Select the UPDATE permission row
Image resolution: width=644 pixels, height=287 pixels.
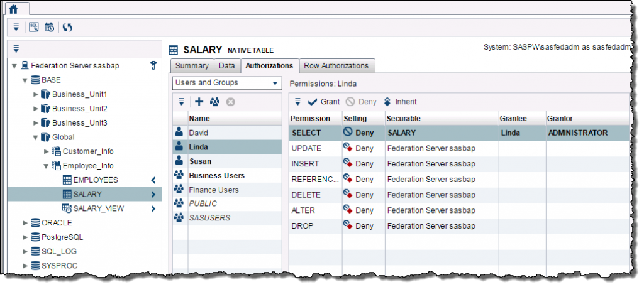pos(307,148)
